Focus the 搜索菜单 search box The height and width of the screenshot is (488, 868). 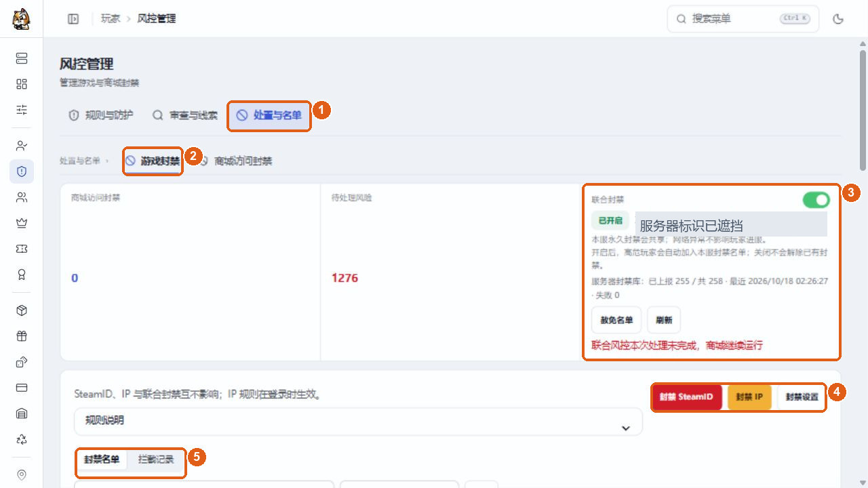[743, 19]
